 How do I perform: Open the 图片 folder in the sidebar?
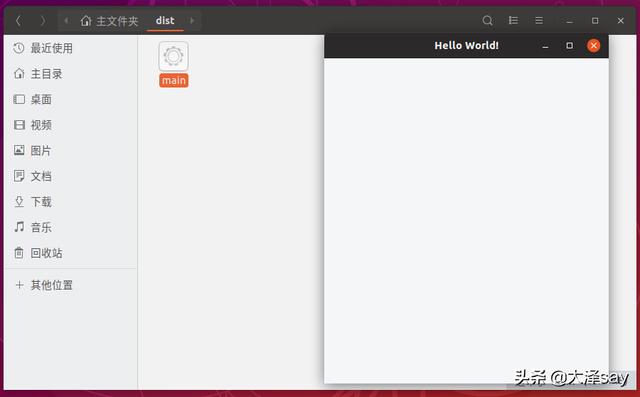click(x=71, y=151)
